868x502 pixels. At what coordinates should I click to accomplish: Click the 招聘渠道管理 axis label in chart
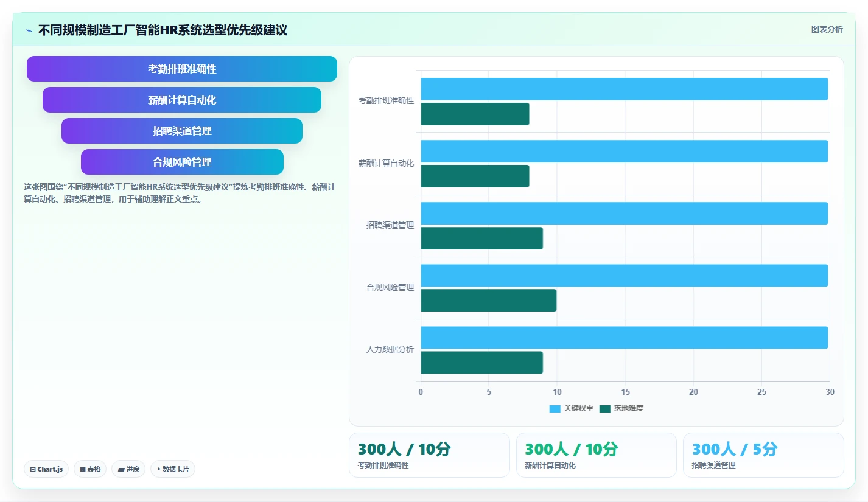tap(390, 225)
